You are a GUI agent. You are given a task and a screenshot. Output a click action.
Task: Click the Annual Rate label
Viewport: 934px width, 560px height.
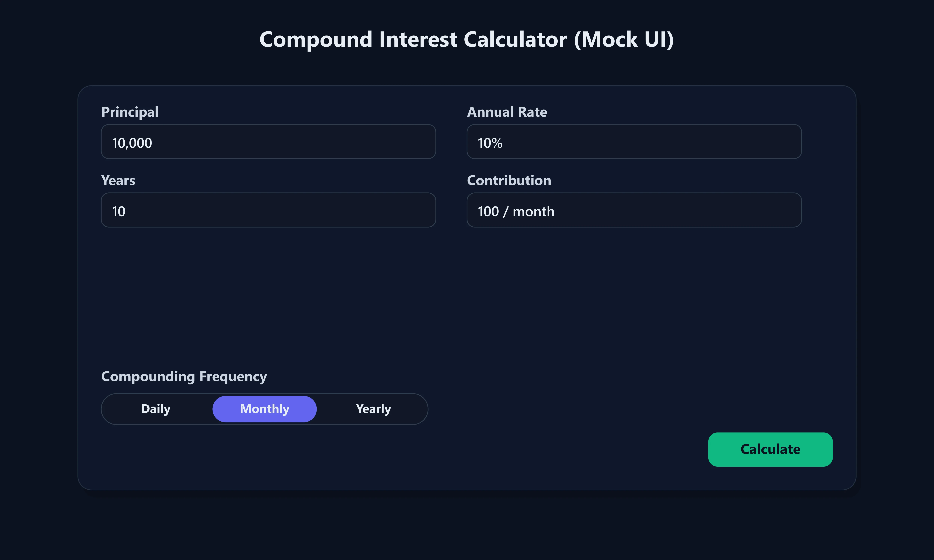tap(507, 112)
